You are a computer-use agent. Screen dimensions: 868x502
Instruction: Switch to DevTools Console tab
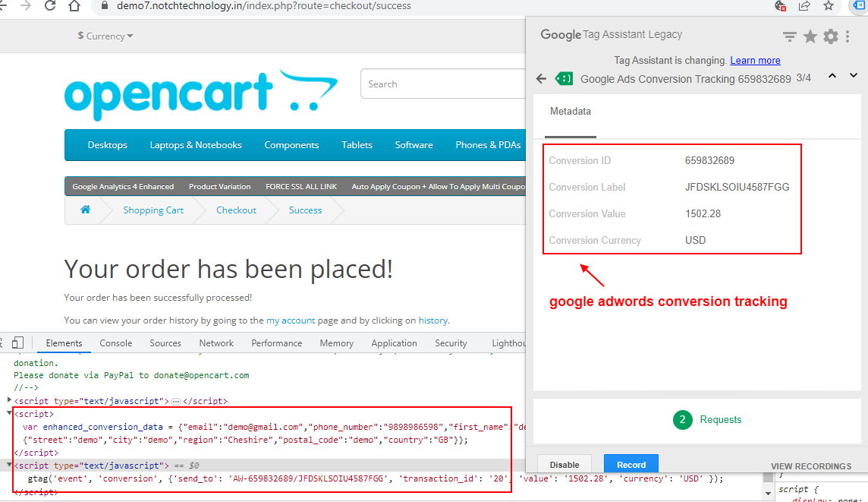click(x=115, y=343)
